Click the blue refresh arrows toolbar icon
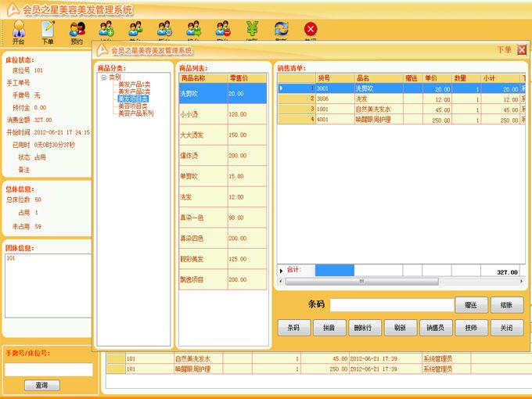This screenshot has width=532, height=399. [281, 30]
